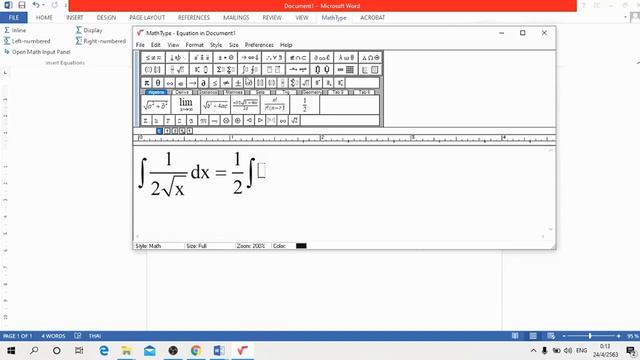
Task: Open the miscellaneous symbols palette (∂ ∞ ℓ)
Action: pyautogui.click(x=322, y=58)
